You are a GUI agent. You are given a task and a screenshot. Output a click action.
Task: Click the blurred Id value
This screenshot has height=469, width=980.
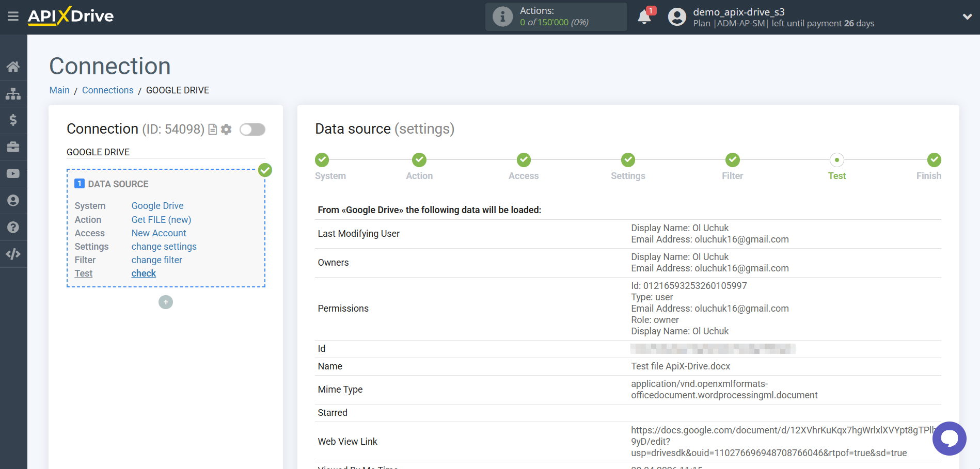(713, 349)
